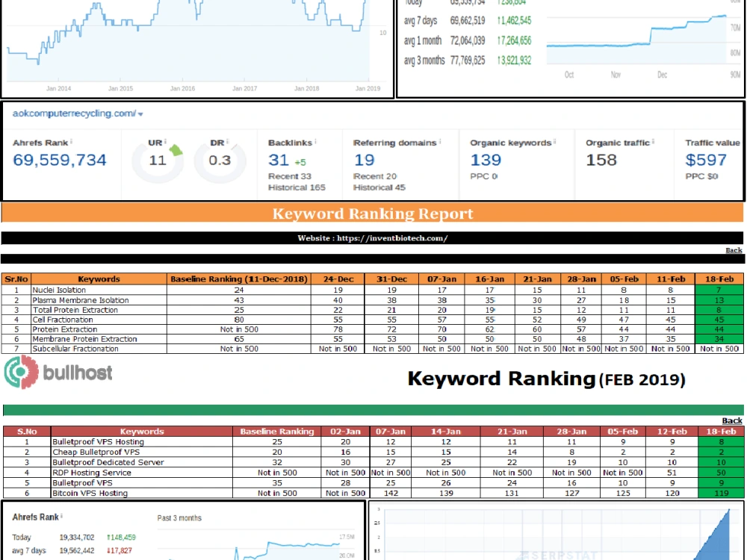The image size is (747, 560).
Task: Click the UR gauge showing 11
Action: (158, 161)
